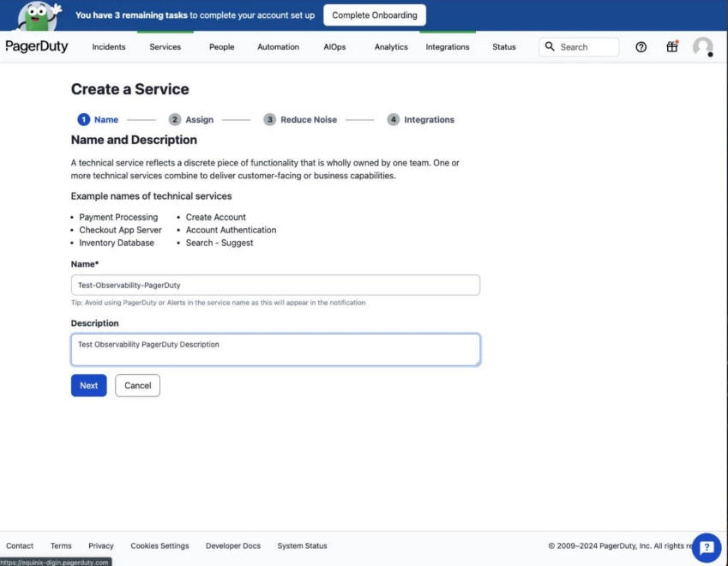728x566 pixels.
Task: Click the magnifier search icon
Action: coord(550,46)
